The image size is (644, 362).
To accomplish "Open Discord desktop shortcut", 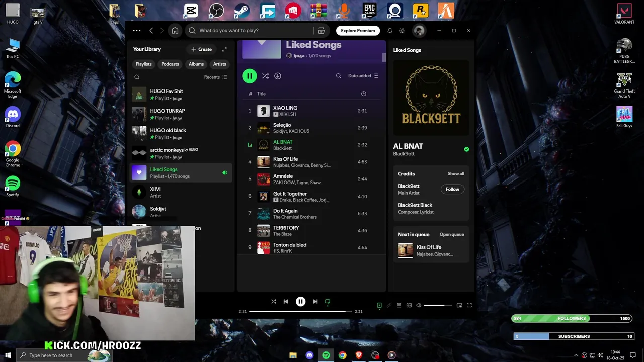I will (13, 117).
